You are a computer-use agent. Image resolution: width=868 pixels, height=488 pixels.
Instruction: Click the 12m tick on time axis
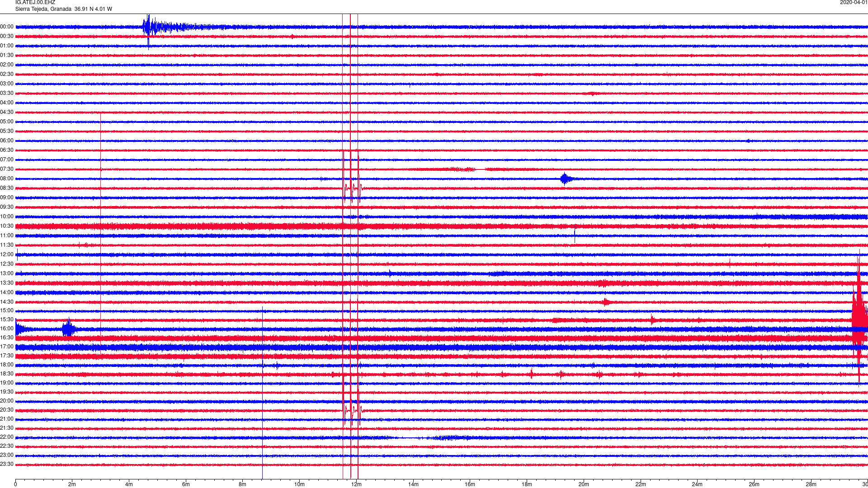(x=356, y=484)
